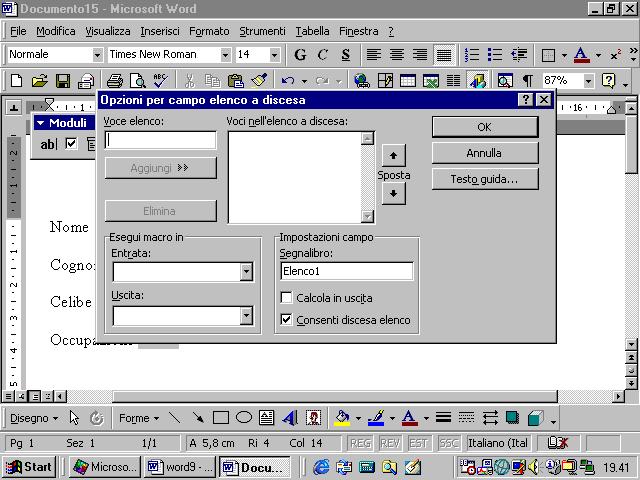The width and height of the screenshot is (640, 480).
Task: Toggle the SSC status bar indicator
Action: pyautogui.click(x=448, y=443)
